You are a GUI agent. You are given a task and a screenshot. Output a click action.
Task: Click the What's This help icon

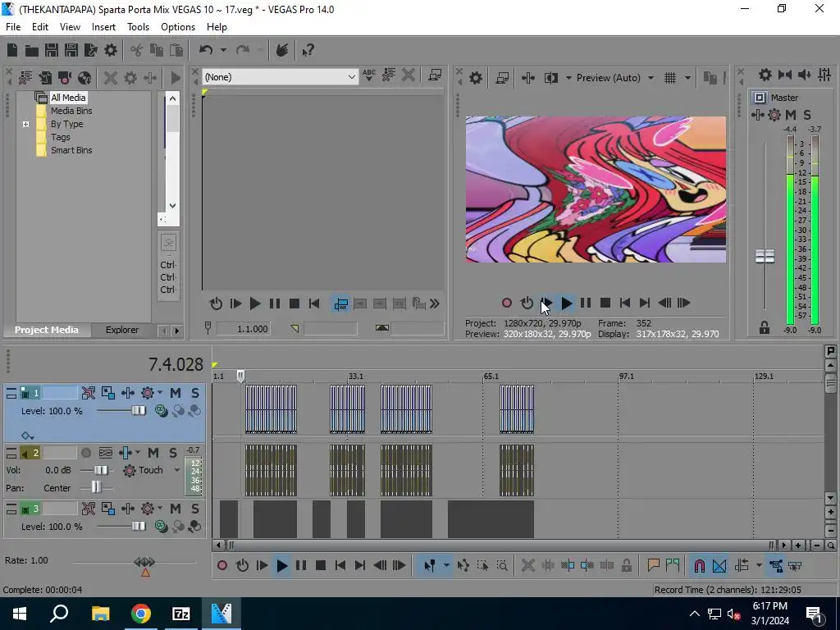click(308, 51)
